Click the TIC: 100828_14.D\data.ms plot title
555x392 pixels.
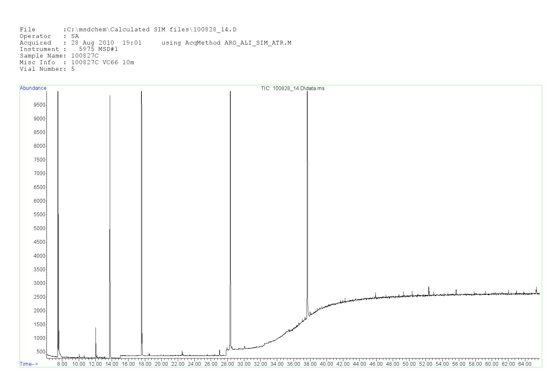click(292, 89)
